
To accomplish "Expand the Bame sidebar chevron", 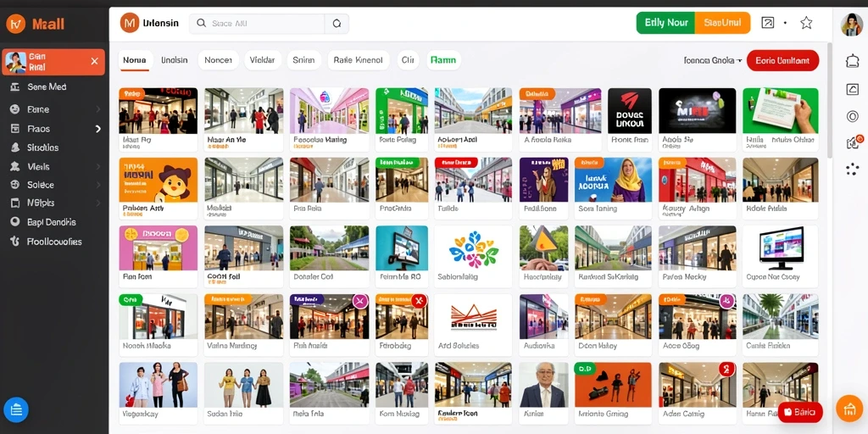I will click(98, 109).
